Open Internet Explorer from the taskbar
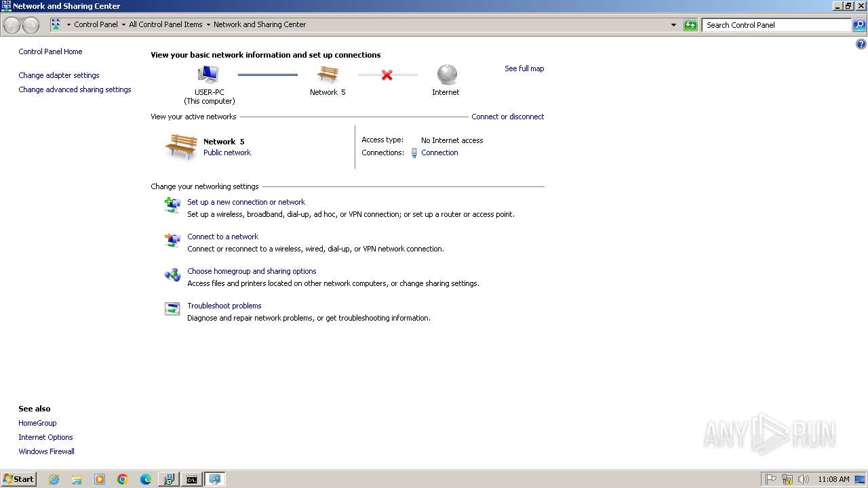The width and height of the screenshot is (868, 488). click(54, 479)
